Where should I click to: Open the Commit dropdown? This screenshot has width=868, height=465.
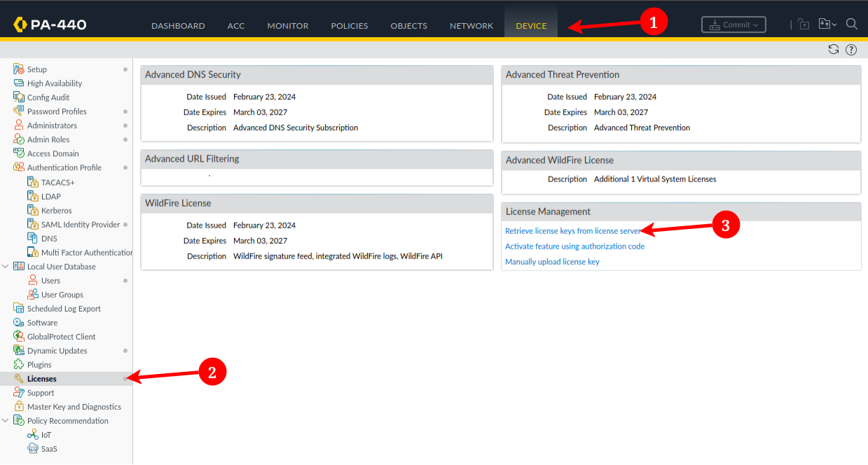click(733, 25)
